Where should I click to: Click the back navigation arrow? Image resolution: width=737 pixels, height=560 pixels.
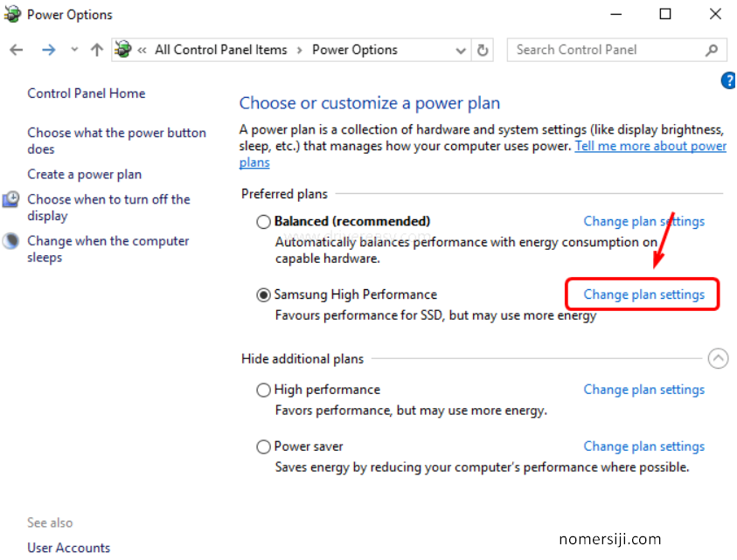tap(16, 50)
